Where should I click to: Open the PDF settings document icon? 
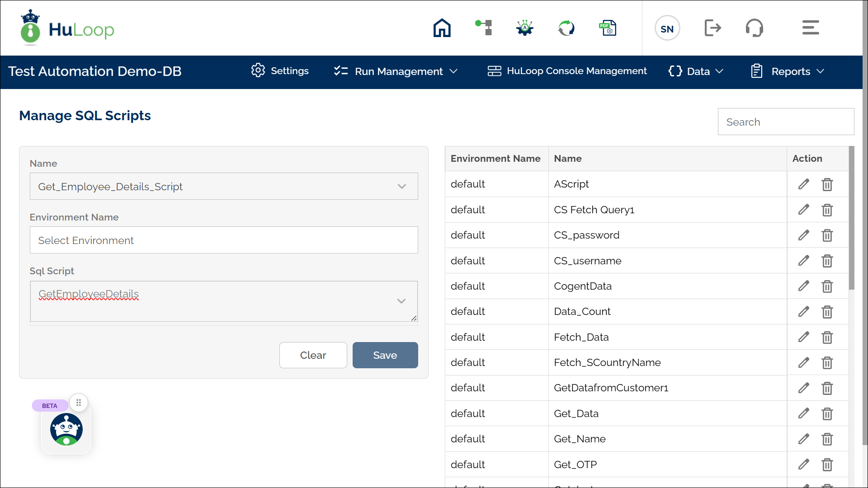608,28
